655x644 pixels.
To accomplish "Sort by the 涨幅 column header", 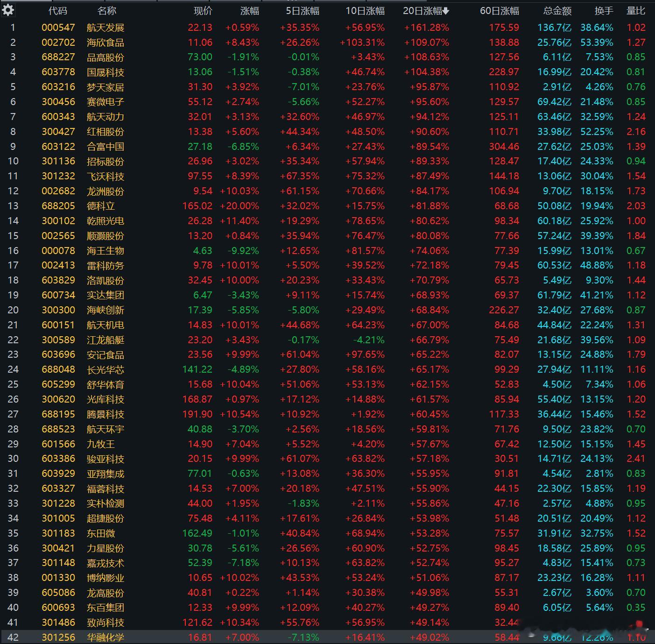I will [x=249, y=11].
